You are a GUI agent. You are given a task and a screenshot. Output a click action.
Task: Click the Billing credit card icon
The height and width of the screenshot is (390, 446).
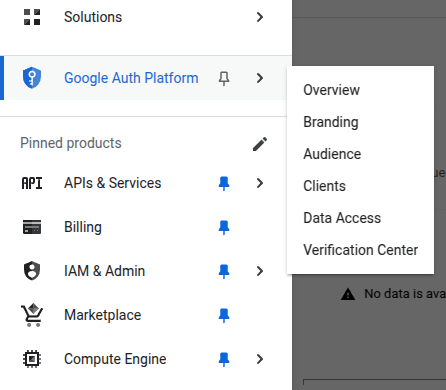click(32, 227)
